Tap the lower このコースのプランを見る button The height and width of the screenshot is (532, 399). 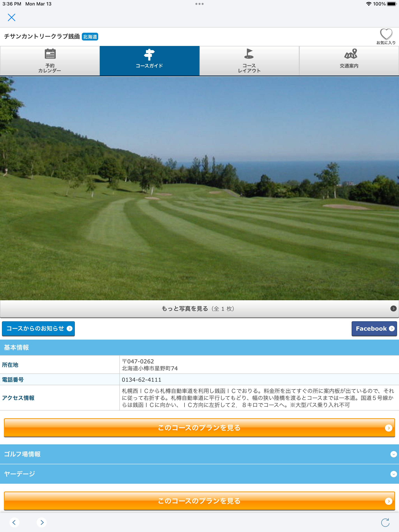tap(199, 501)
